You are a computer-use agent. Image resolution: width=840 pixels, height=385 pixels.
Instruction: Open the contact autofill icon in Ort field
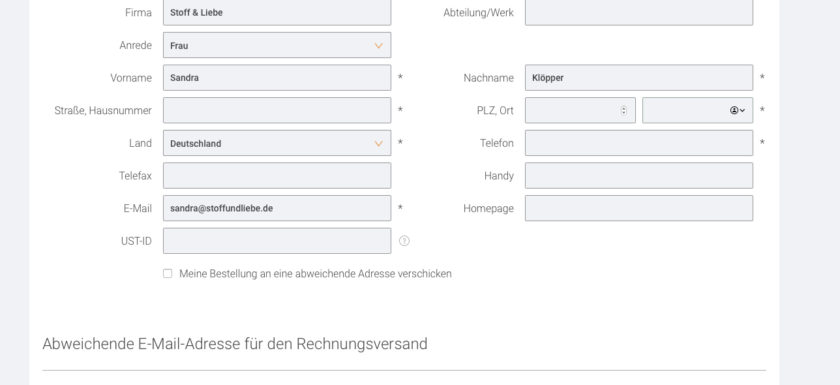click(x=738, y=110)
